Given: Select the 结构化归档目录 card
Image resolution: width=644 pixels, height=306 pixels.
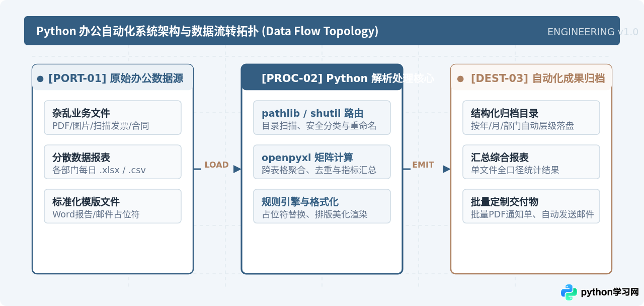Looking at the screenshot, I should [531, 118].
